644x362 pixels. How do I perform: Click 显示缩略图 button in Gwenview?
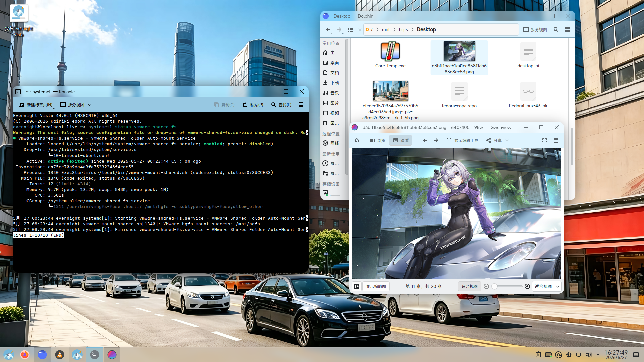point(376,286)
